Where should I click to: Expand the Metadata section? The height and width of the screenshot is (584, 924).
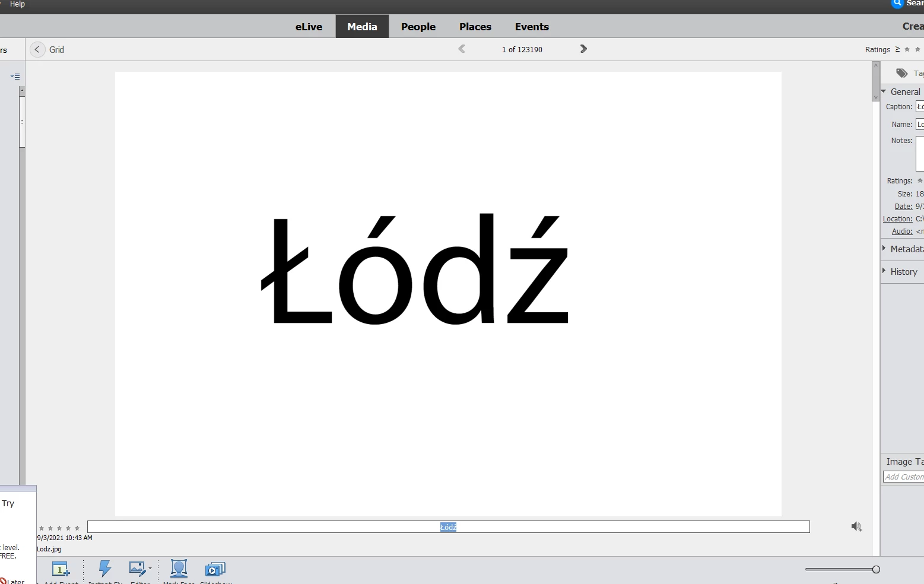[884, 249]
